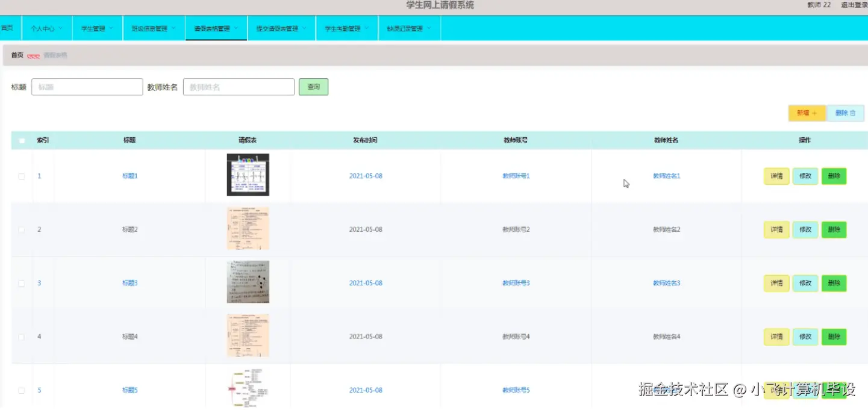Image resolution: width=868 pixels, height=410 pixels.
Task: Click the 请假表 column header
Action: pyautogui.click(x=248, y=140)
